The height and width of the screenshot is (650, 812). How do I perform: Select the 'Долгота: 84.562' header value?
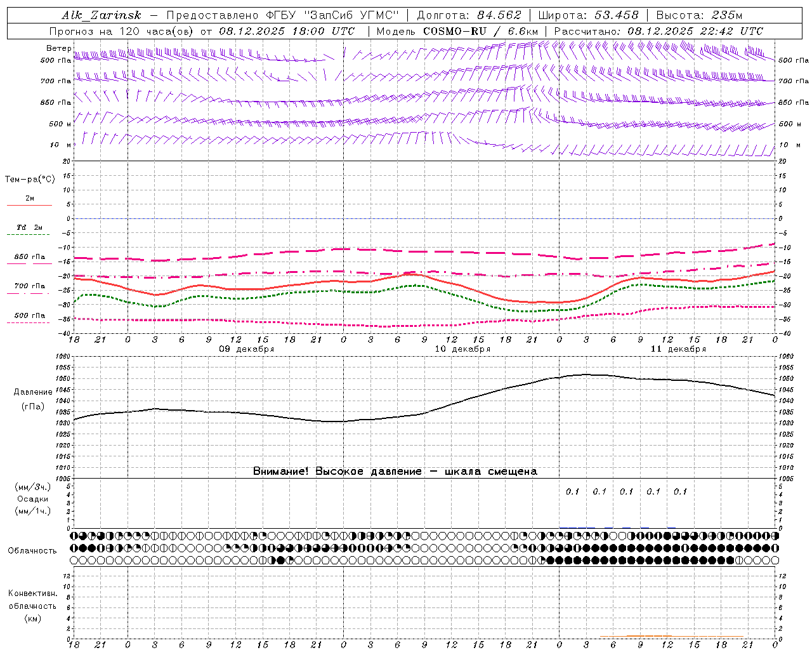(x=469, y=15)
